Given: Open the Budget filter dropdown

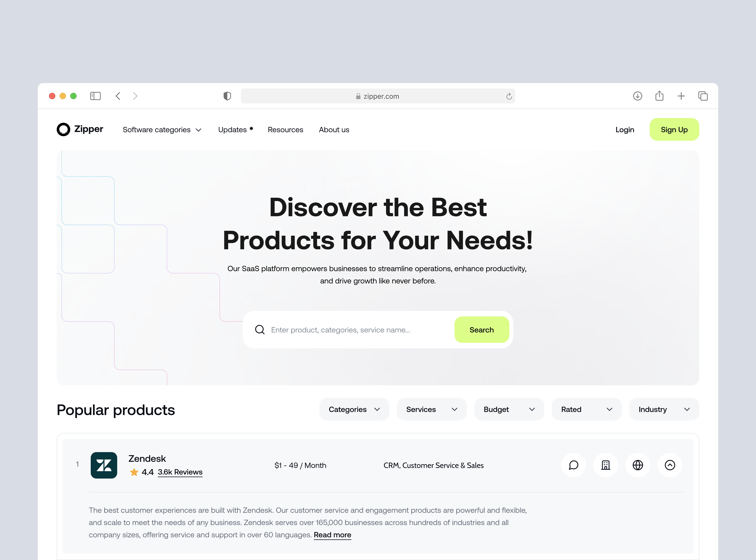Looking at the screenshot, I should (509, 409).
